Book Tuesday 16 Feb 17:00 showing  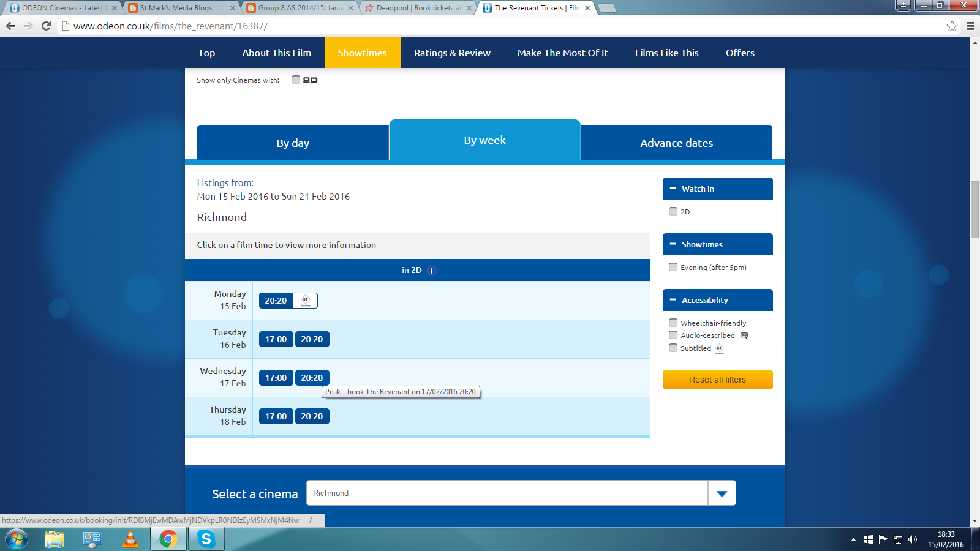(x=276, y=339)
